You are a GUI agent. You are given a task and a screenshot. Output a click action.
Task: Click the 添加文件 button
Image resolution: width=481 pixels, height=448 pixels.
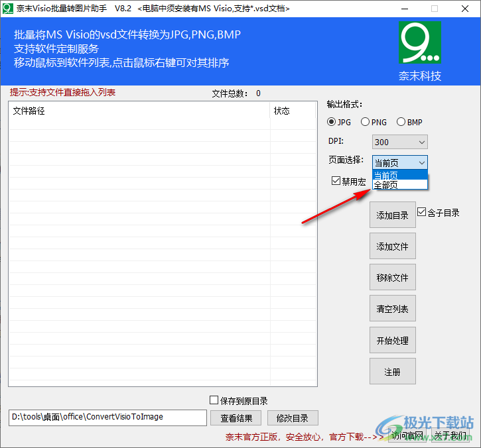pos(392,246)
